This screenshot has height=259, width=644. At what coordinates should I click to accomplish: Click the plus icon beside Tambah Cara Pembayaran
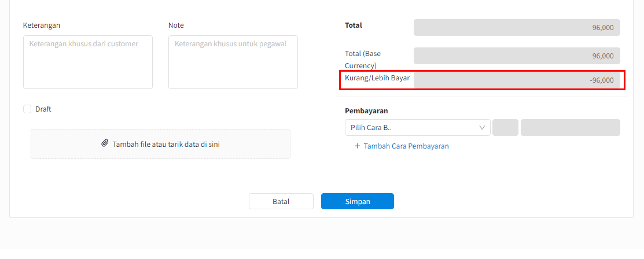tap(358, 146)
